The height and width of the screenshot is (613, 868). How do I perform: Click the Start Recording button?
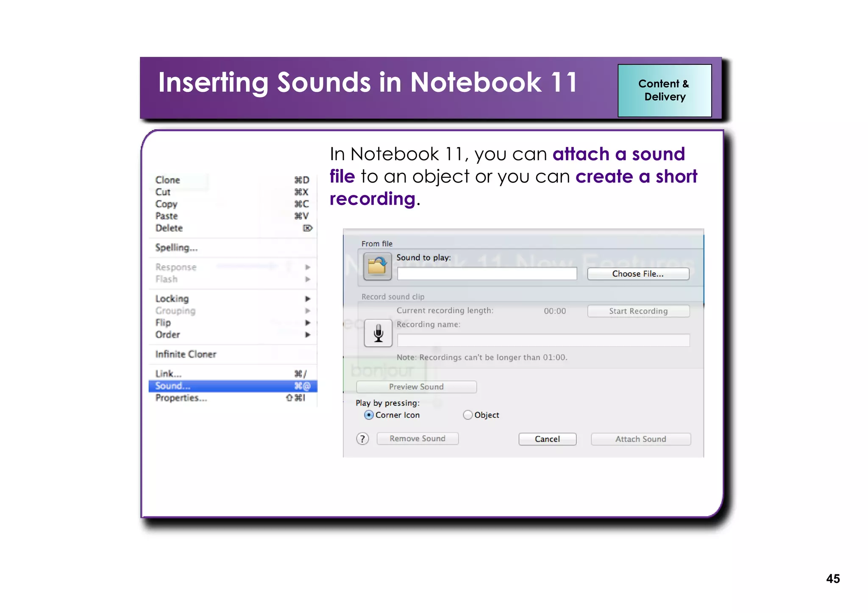638,311
